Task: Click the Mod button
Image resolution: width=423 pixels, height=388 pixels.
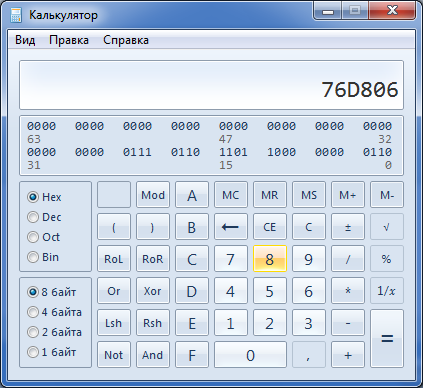Action: (153, 195)
